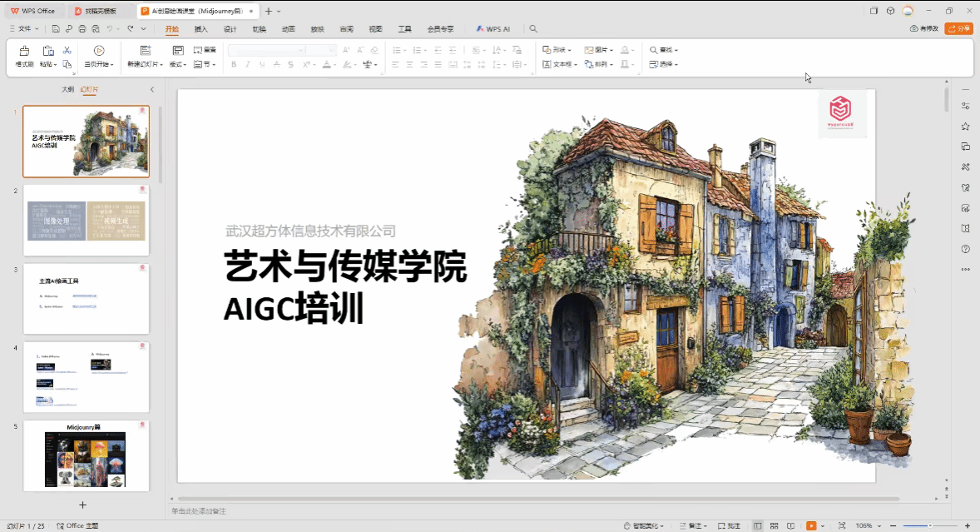Click the fit-to-window icon beside zoom percentage
This screenshot has width=980, height=532.
(x=842, y=526)
